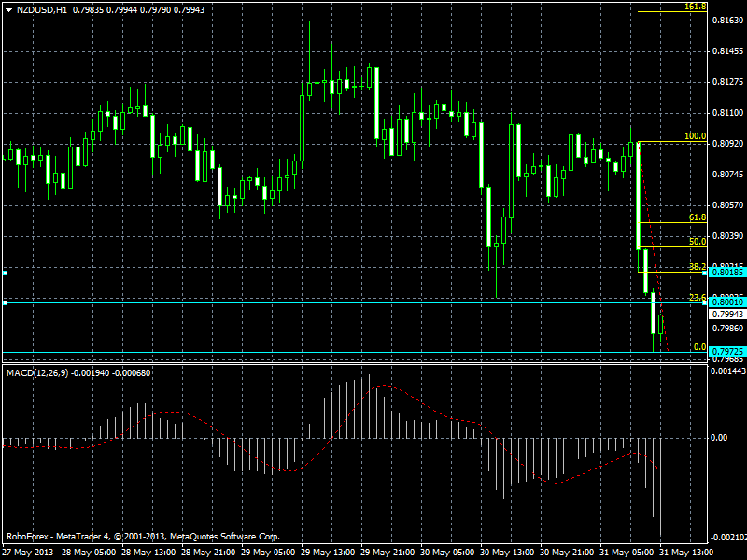Click the 30 May 21:00 time label
Viewport: 747px width, 560px height.
[x=568, y=553]
